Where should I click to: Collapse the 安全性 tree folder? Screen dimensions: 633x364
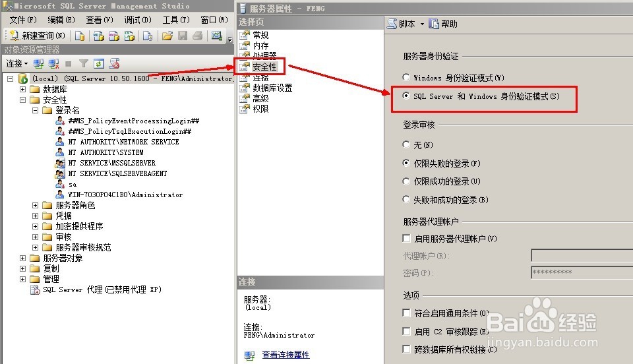point(22,100)
